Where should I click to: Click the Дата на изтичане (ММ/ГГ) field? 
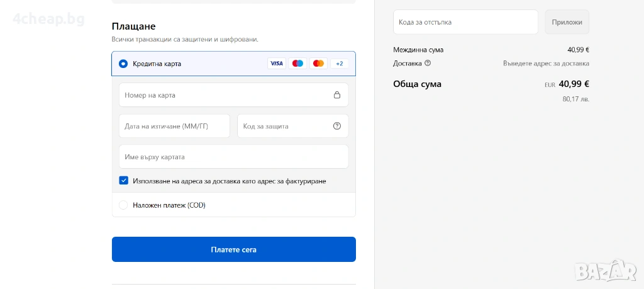tap(174, 126)
